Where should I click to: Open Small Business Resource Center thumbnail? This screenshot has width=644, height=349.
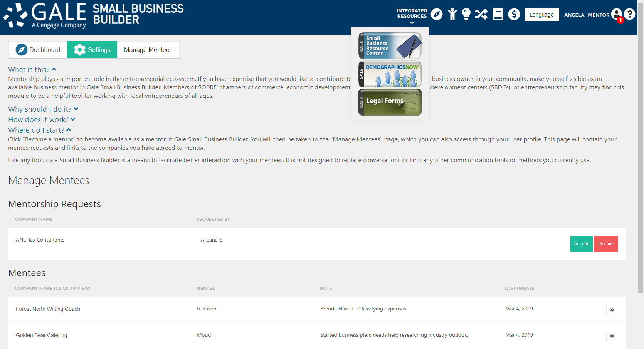pyautogui.click(x=390, y=46)
